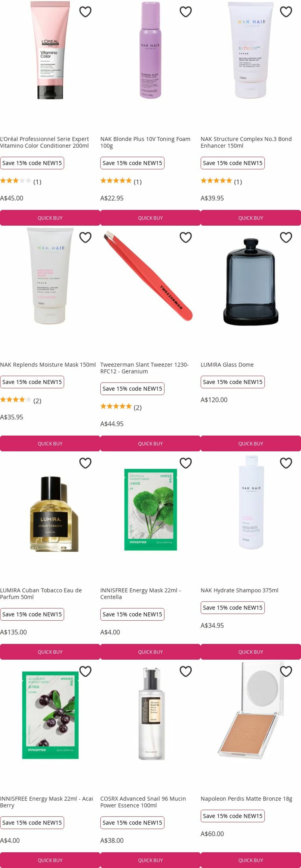Wishlist the INNISFREE Centella Energy Mask
Viewport: 301px width, 868px height.
186,463
